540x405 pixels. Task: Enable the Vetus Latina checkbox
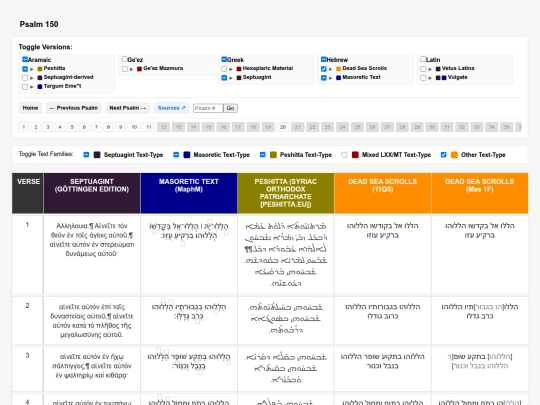tap(423, 69)
